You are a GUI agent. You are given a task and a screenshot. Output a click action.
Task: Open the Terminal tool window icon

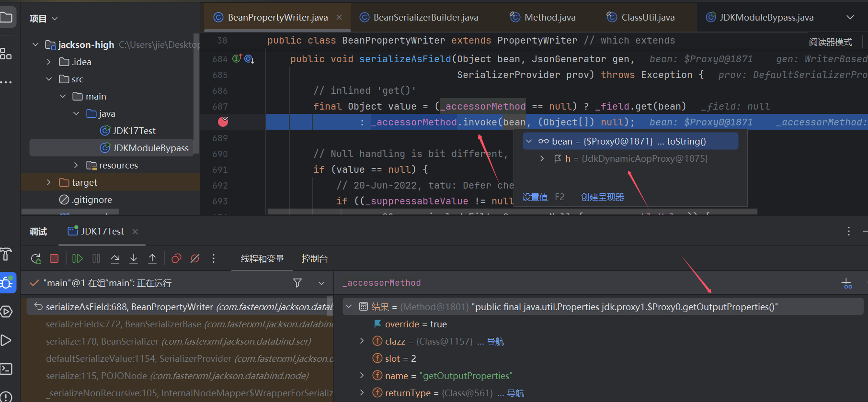pos(6,369)
